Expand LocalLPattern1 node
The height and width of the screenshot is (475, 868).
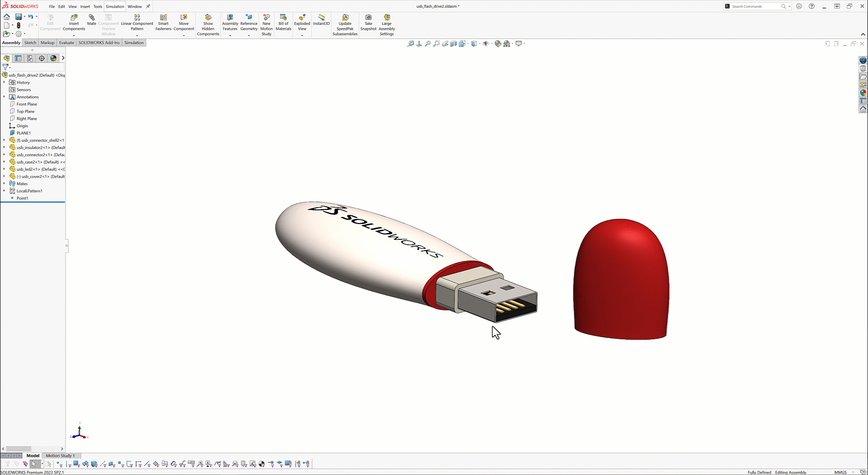(x=4, y=191)
